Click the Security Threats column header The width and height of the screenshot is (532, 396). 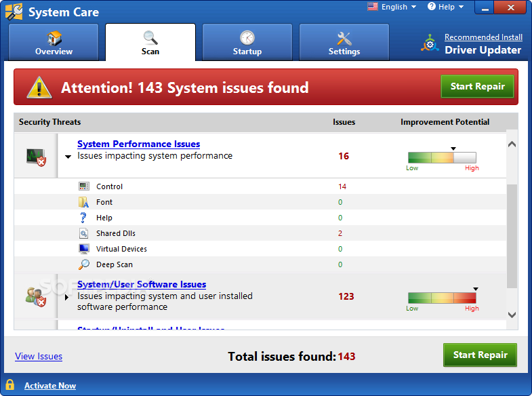(x=50, y=122)
